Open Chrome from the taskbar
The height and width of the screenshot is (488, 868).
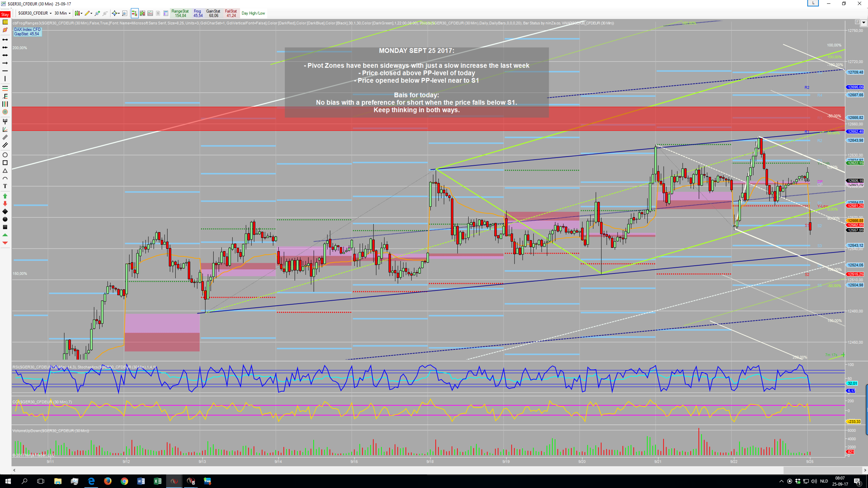pyautogui.click(x=124, y=481)
